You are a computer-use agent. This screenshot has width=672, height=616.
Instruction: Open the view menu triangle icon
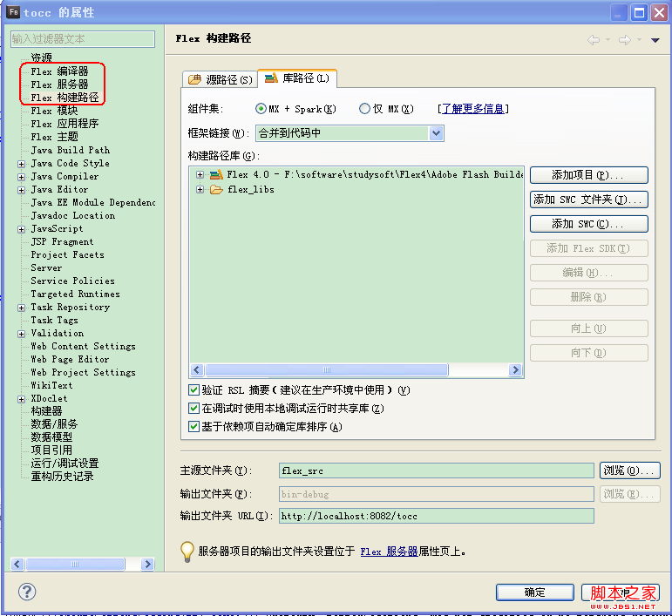tap(655, 40)
